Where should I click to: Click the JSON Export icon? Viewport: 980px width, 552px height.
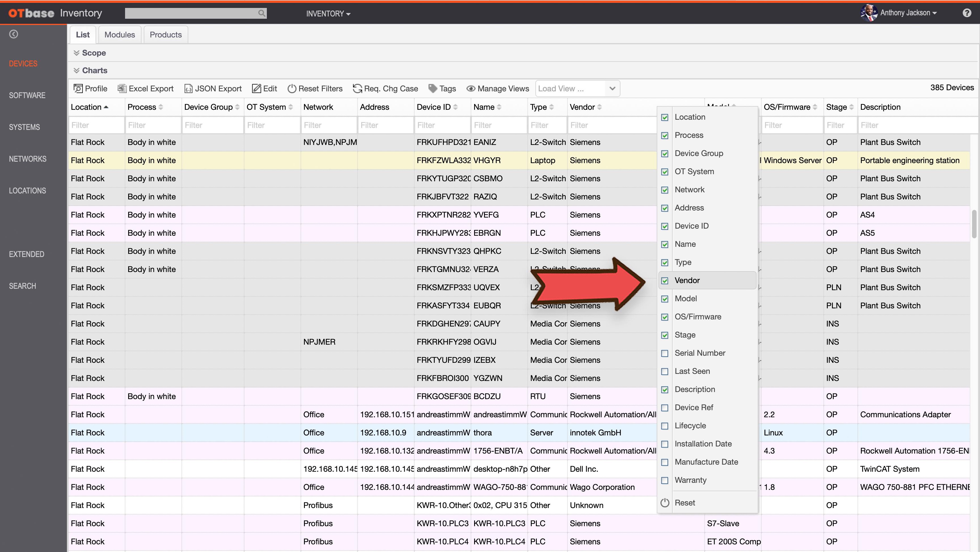(x=188, y=89)
